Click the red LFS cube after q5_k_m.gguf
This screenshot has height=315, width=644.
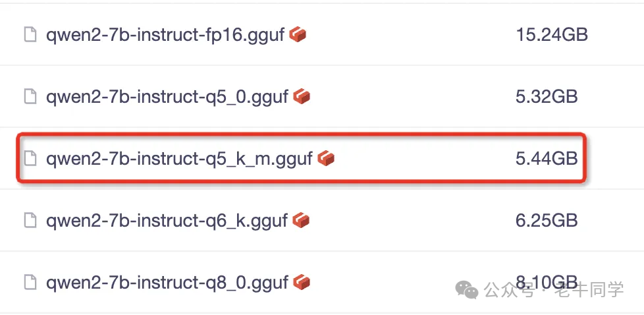tap(326, 158)
